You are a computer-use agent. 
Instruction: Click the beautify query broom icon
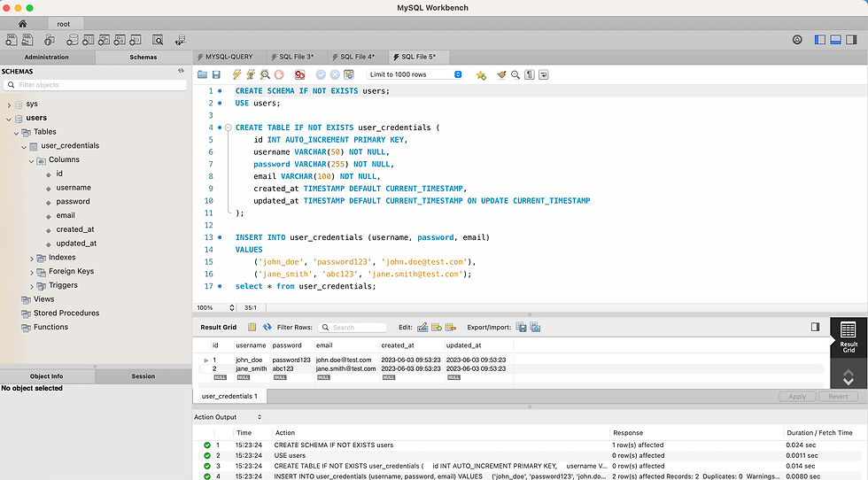(x=501, y=75)
